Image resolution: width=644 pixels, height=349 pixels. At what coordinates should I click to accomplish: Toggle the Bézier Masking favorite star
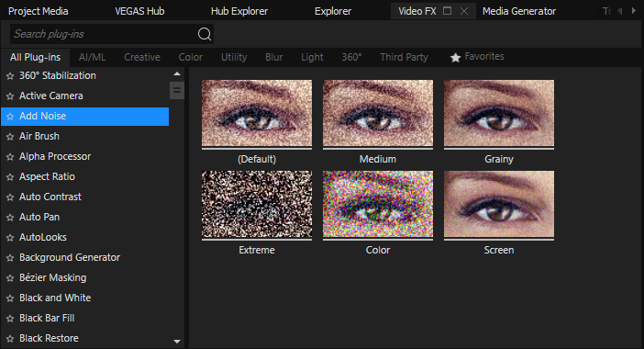click(10, 278)
